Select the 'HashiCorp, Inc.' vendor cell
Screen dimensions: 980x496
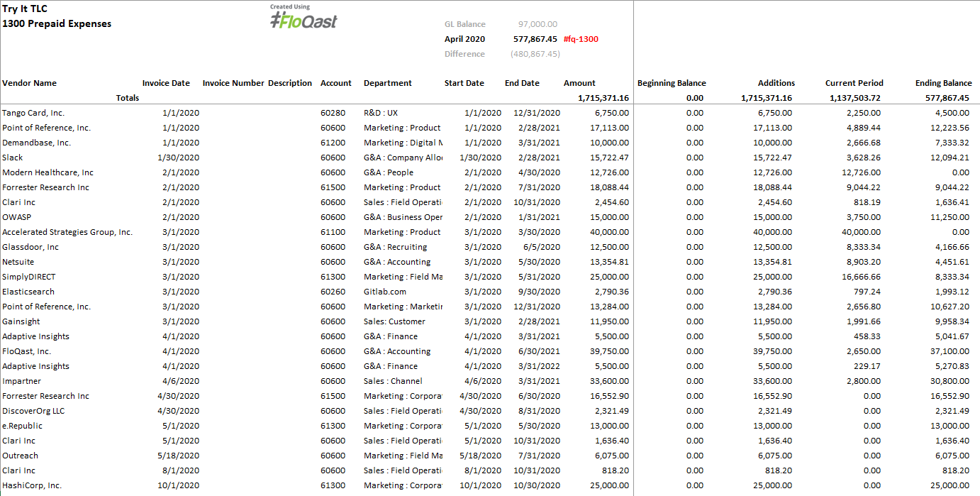(x=32, y=485)
